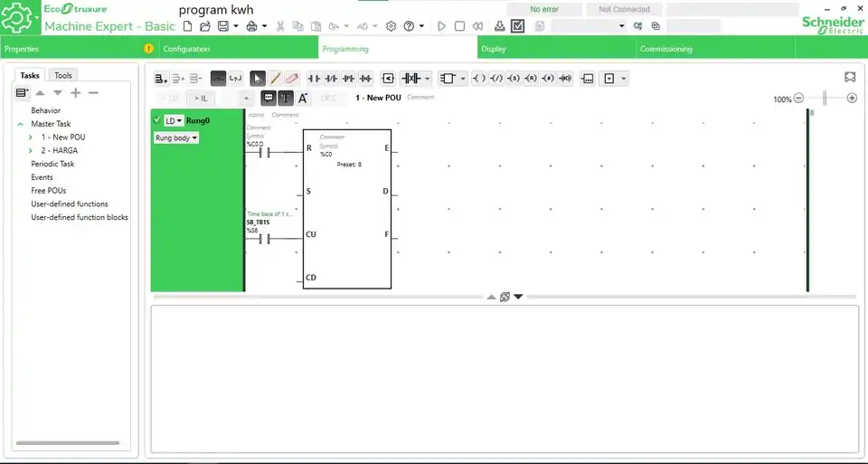The height and width of the screenshot is (464, 868).
Task: Collapse the Master Task tree node
Action: pos(21,124)
